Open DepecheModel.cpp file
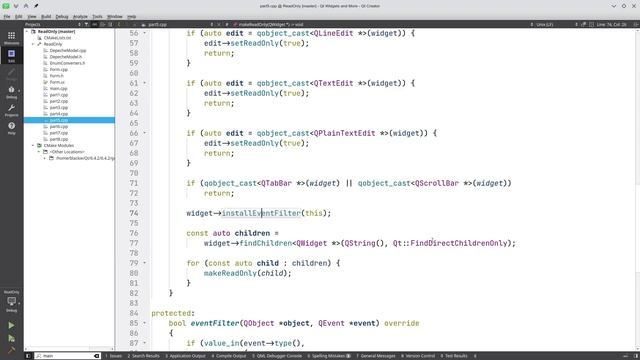Screen dimensions: 640x360 coord(68,50)
